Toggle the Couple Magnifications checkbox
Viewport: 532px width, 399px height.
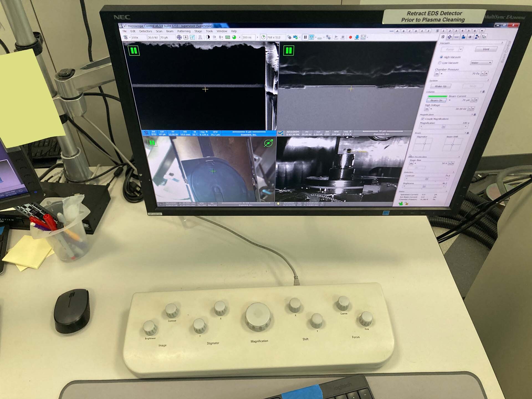tap(423, 119)
